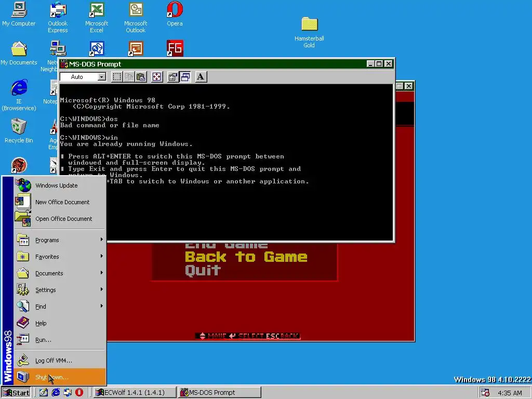Image resolution: width=532 pixels, height=399 pixels.
Task: Click the MS-DOS Prompt taskbar button
Action: coord(220,393)
